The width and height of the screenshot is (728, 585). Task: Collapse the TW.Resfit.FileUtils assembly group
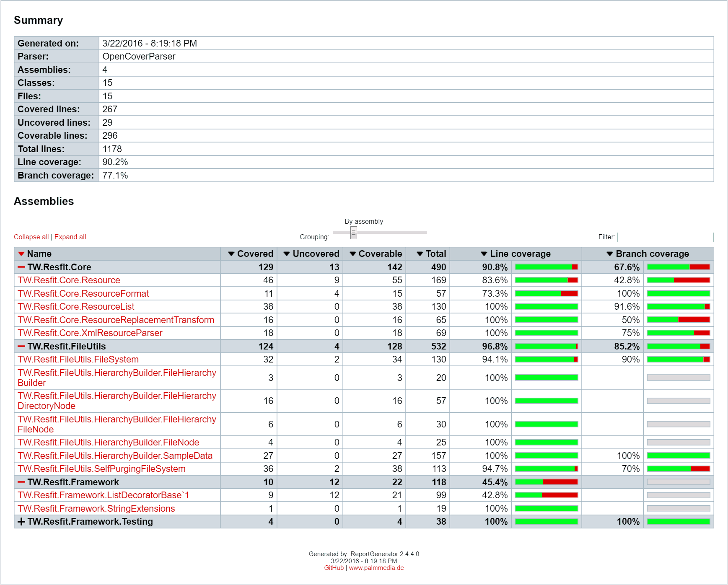pyautogui.click(x=21, y=347)
